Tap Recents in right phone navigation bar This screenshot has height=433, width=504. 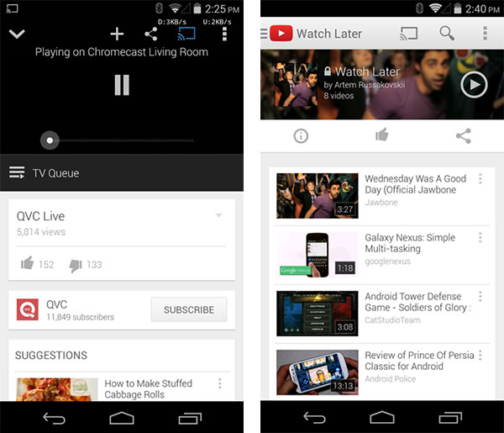tap(450, 418)
